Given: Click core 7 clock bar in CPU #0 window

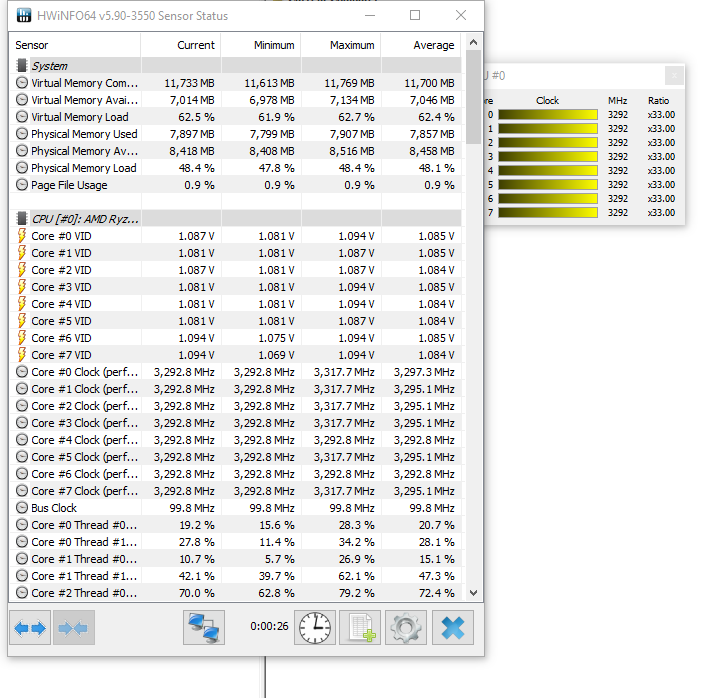Looking at the screenshot, I should (548, 213).
